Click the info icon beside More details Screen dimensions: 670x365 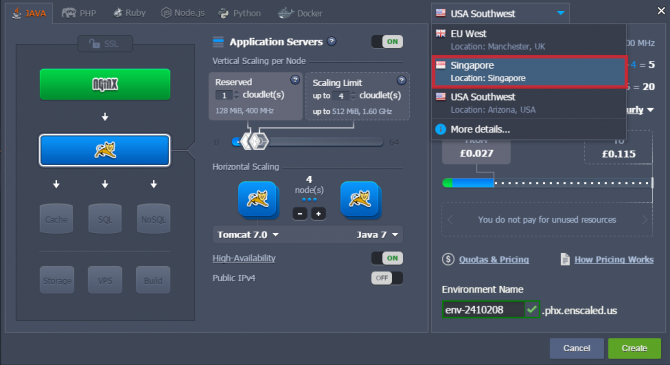point(441,129)
